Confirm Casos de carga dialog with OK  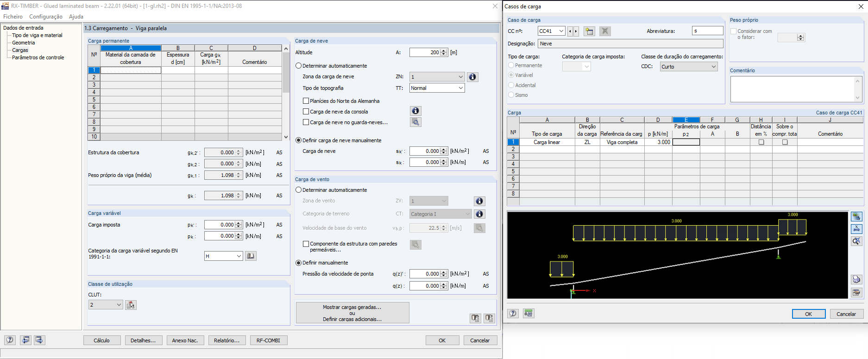pos(809,314)
